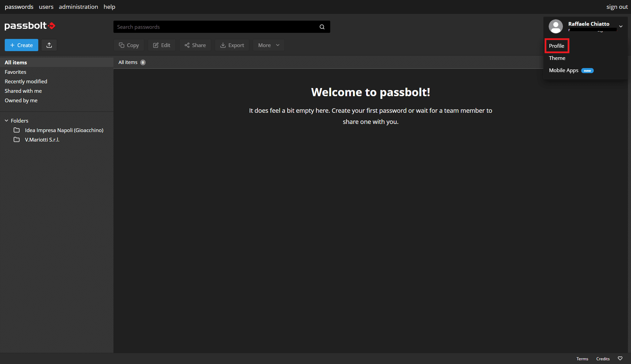Collapse the user profile menu chevron
This screenshot has height=364, width=631.
621,26
